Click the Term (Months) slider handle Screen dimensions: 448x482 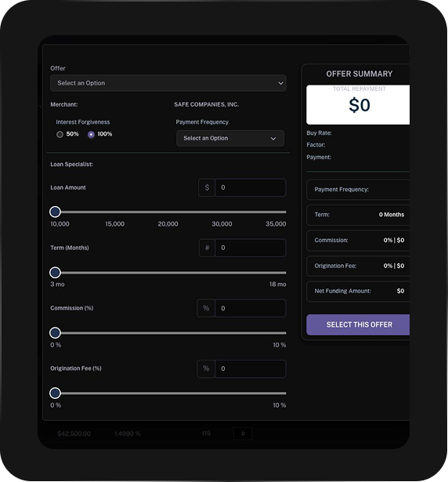point(56,273)
